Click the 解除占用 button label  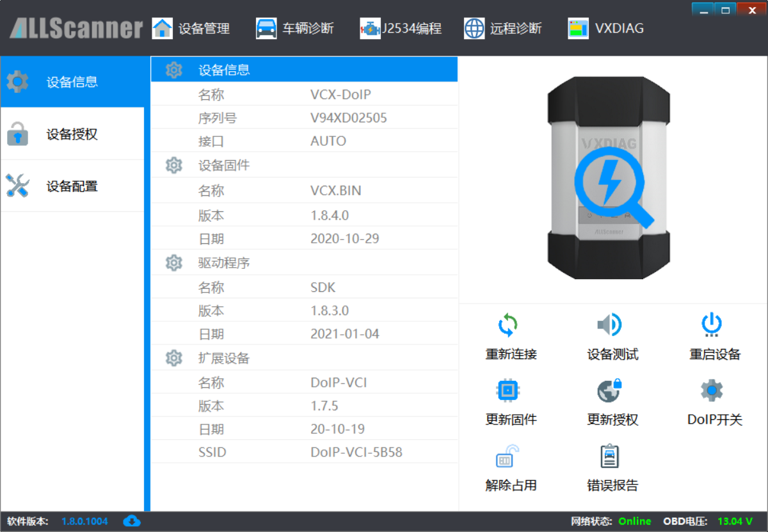511,485
